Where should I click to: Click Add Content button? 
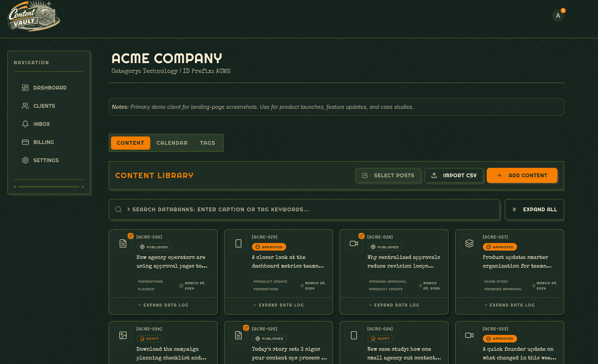click(522, 175)
